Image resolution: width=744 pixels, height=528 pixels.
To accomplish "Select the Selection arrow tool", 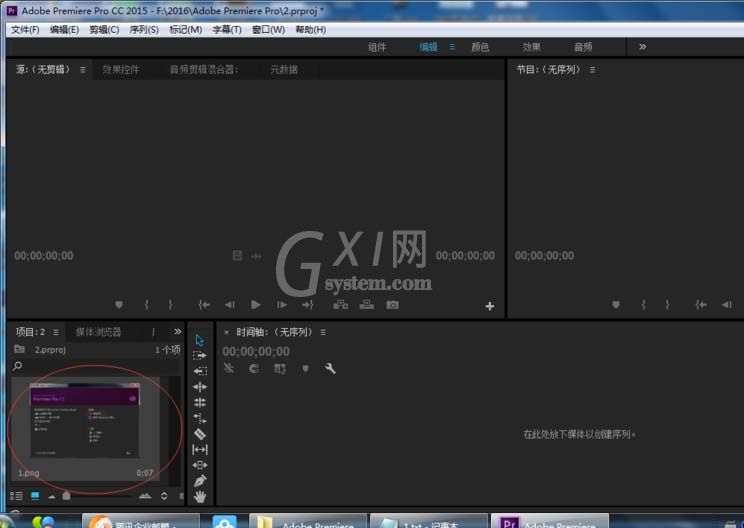I will pyautogui.click(x=199, y=340).
